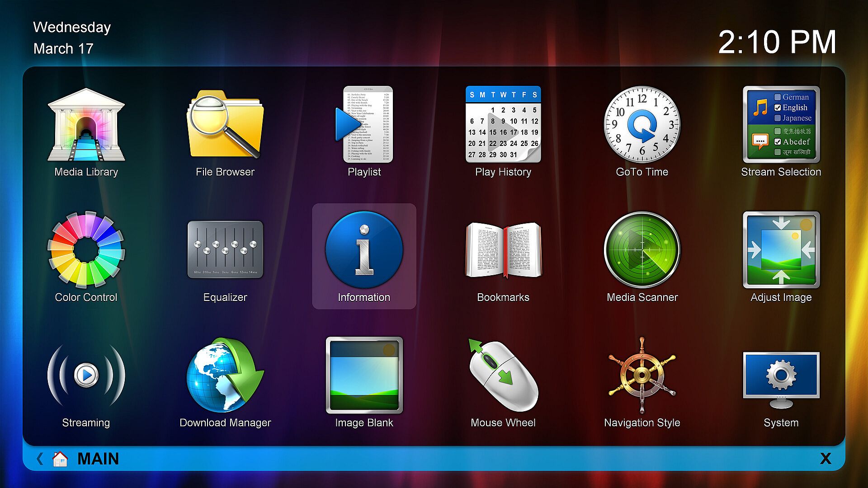Screen dimensions: 868x488
Task: Open Navigation Style ship wheel
Action: coord(642,375)
